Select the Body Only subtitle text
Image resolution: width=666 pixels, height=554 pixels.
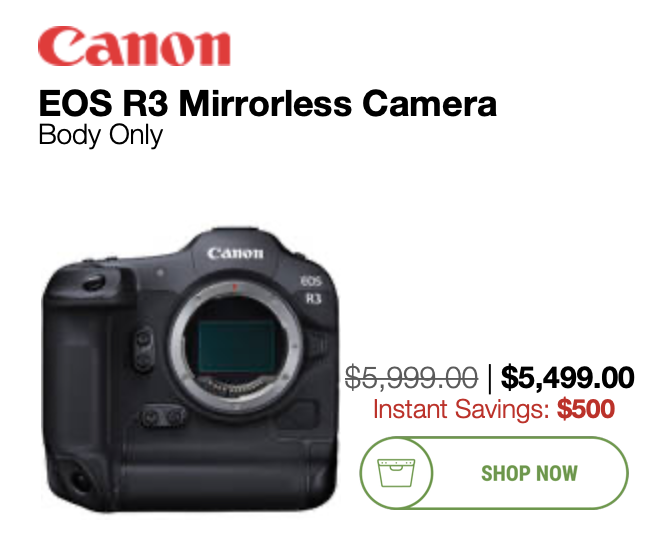[101, 136]
